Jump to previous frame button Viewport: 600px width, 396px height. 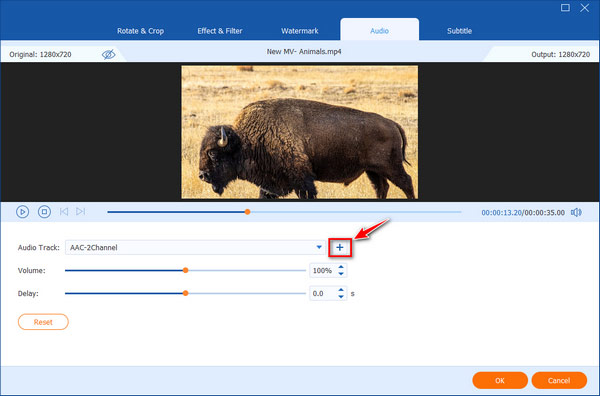click(x=64, y=212)
